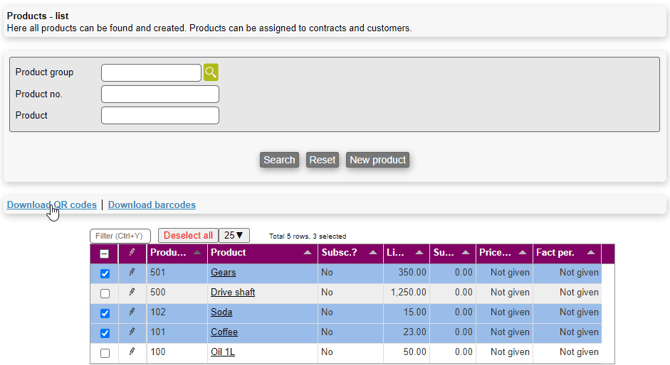
Task: Click the Search button
Action: pyautogui.click(x=279, y=160)
